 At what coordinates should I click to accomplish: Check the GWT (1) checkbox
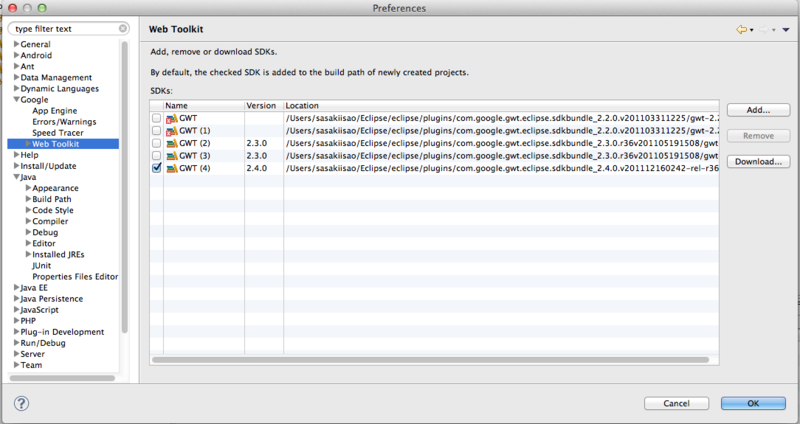[156, 131]
